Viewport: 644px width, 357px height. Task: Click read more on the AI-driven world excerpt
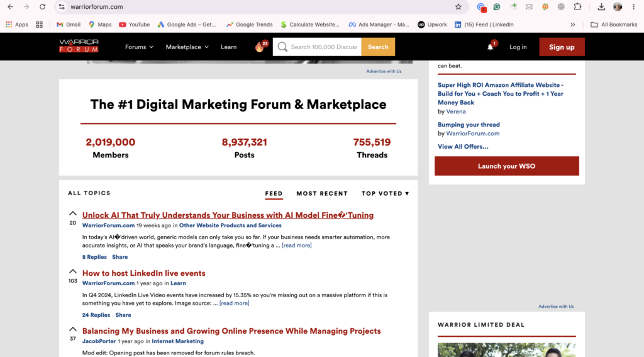tap(297, 246)
